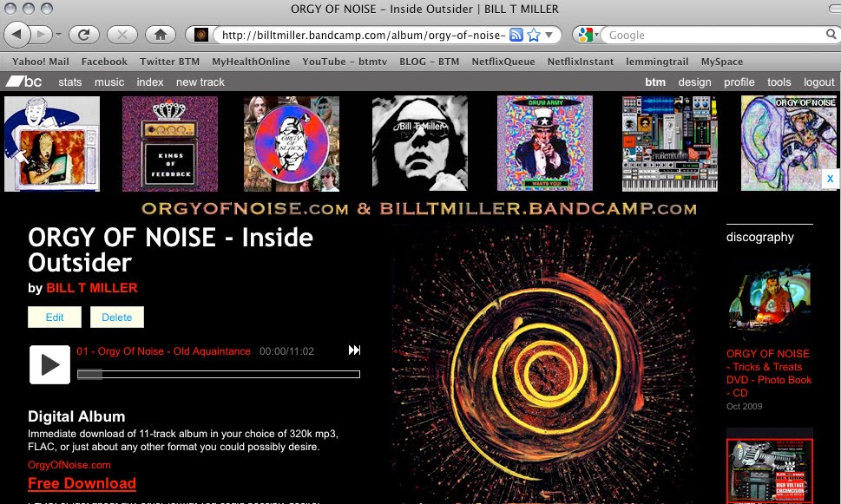Subscribe using the RSS feed icon
Viewport: 841px width, 504px height.
[x=516, y=35]
